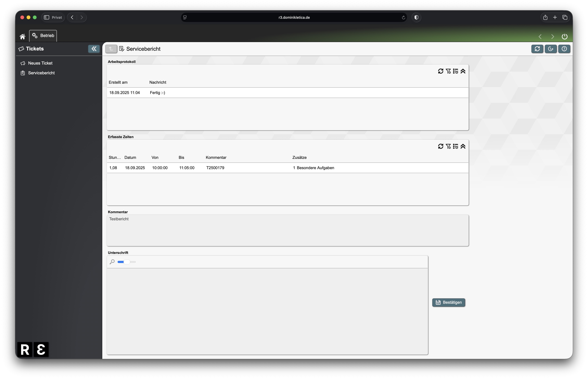Reload the Arbeitsprotokoll list
This screenshot has width=588, height=379.
tap(440, 71)
